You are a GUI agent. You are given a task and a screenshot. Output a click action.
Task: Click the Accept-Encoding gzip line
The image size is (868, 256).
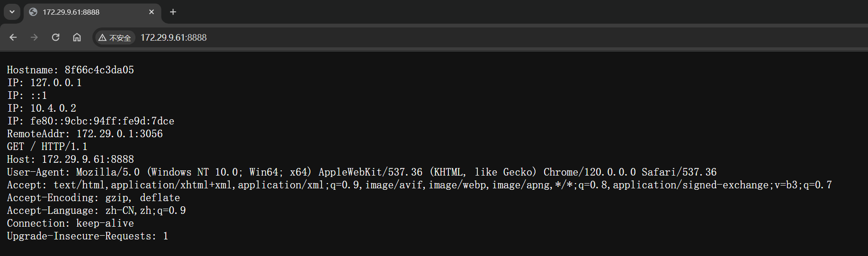(x=93, y=198)
